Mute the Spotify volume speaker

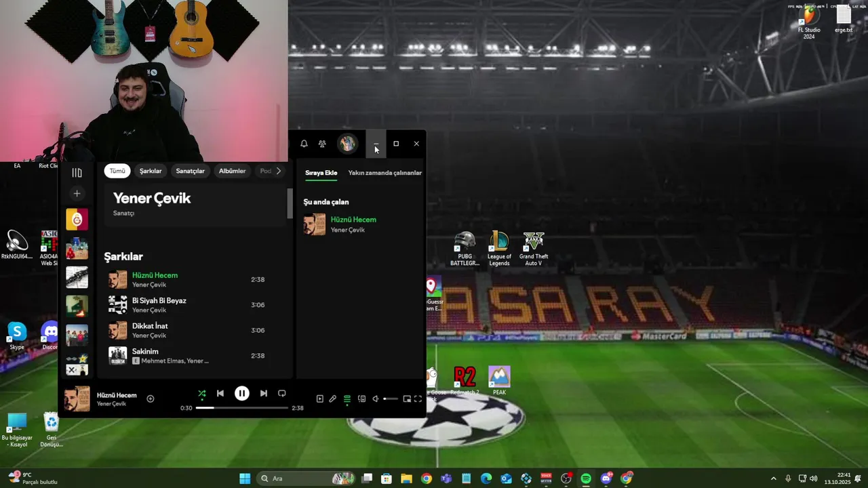tap(375, 399)
